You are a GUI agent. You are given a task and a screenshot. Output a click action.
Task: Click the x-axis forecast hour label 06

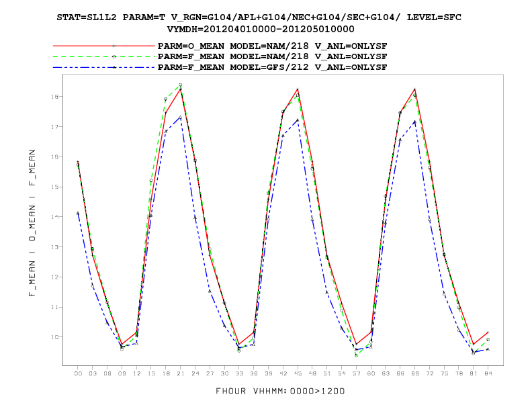click(107, 373)
